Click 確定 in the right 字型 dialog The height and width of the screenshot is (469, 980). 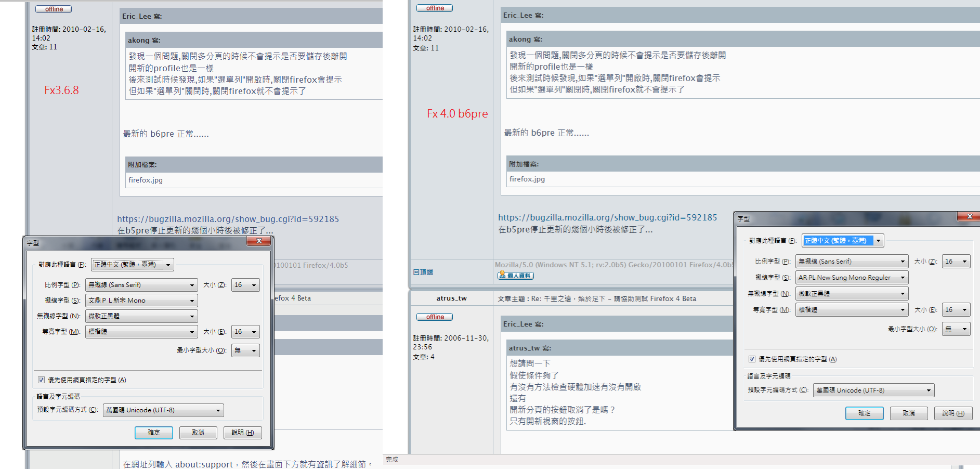[864, 413]
